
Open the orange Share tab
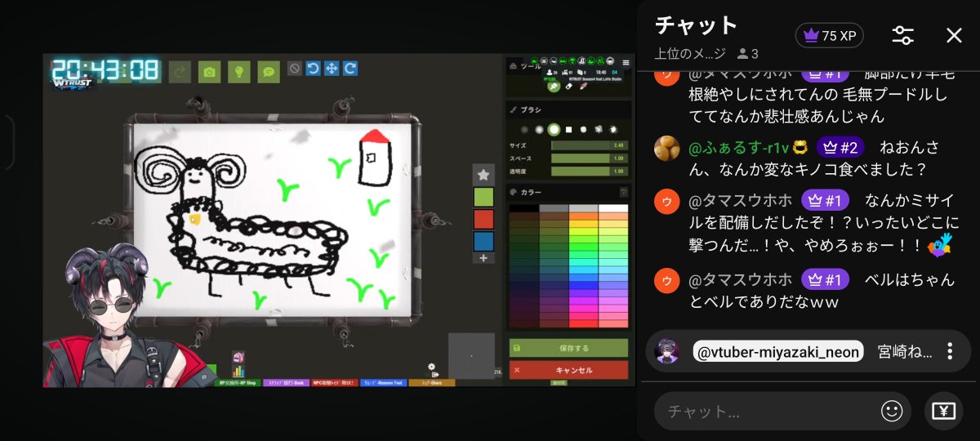coord(431,382)
